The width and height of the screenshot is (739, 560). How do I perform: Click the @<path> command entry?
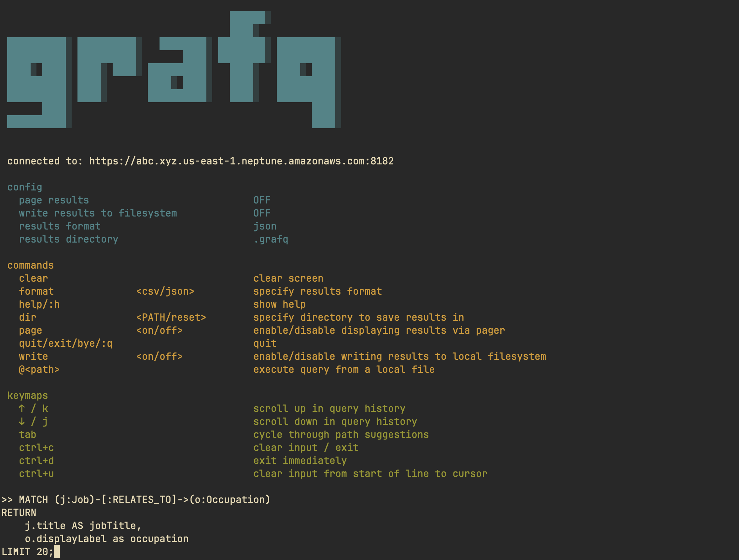click(x=39, y=369)
